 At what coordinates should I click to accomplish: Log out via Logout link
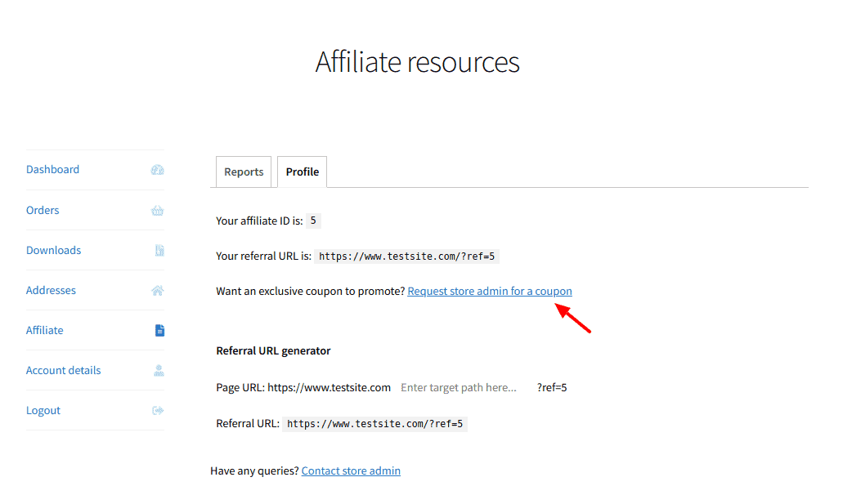coord(43,411)
